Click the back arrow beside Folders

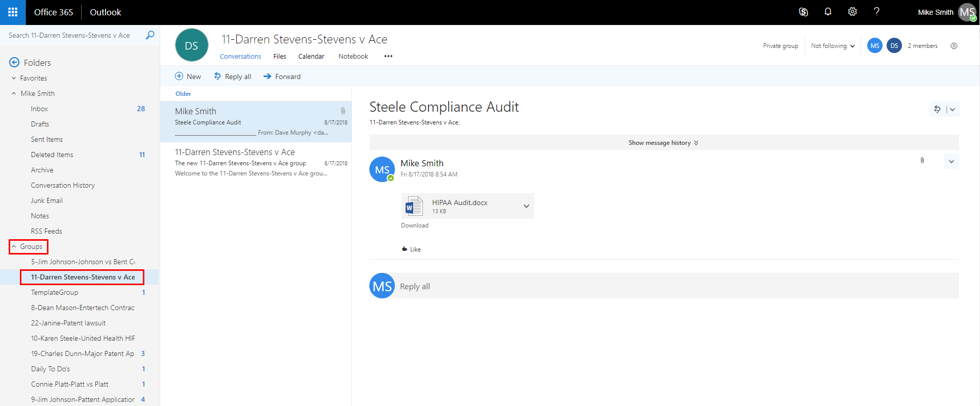[x=14, y=63]
